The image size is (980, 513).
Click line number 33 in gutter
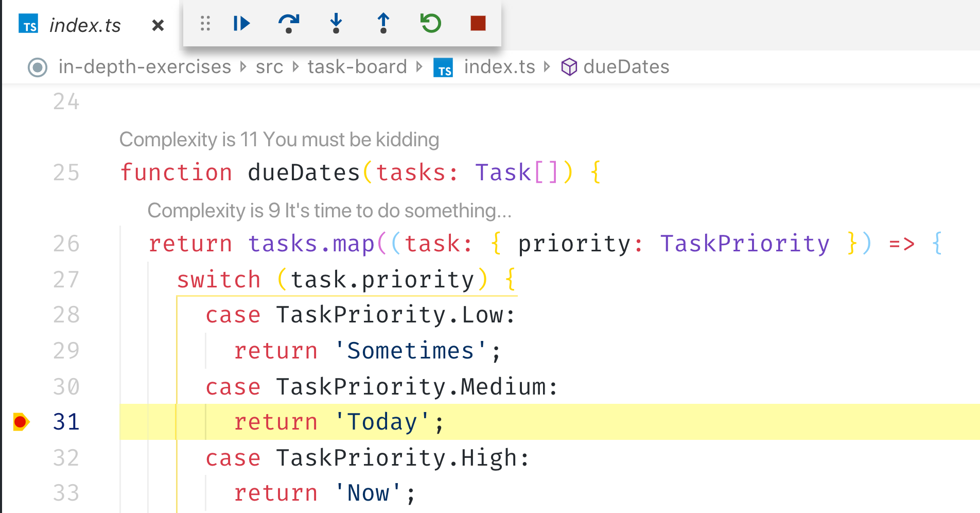pyautogui.click(x=66, y=493)
